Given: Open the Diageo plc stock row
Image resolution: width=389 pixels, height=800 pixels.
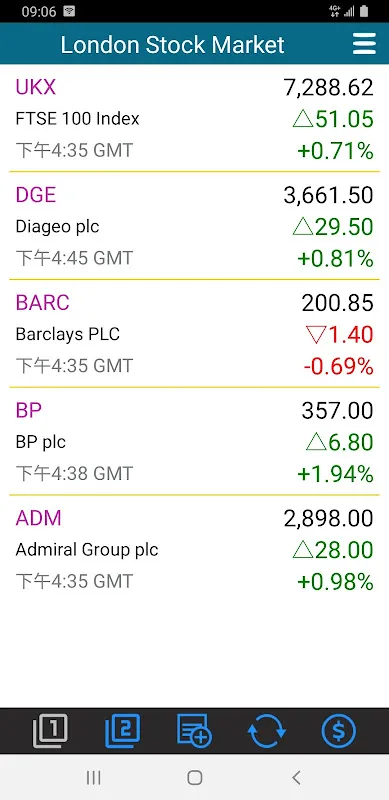Looking at the screenshot, I should tap(194, 226).
